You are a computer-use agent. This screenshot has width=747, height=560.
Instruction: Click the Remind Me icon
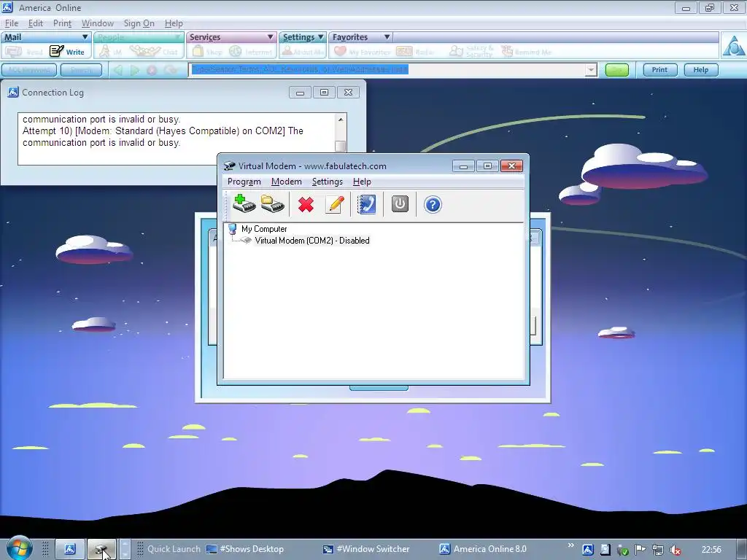[x=526, y=52]
